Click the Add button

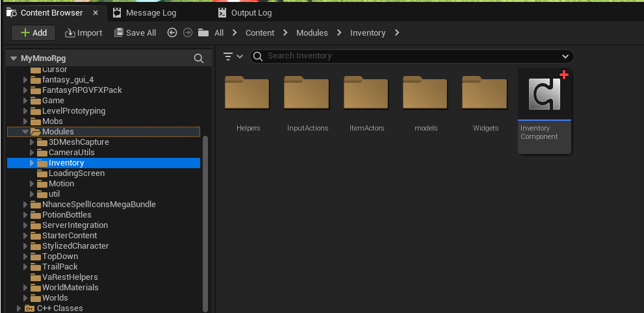[x=34, y=33]
